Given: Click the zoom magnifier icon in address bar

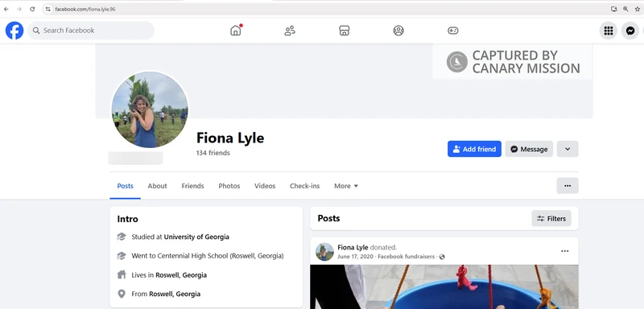Looking at the screenshot, I should coord(625,9).
